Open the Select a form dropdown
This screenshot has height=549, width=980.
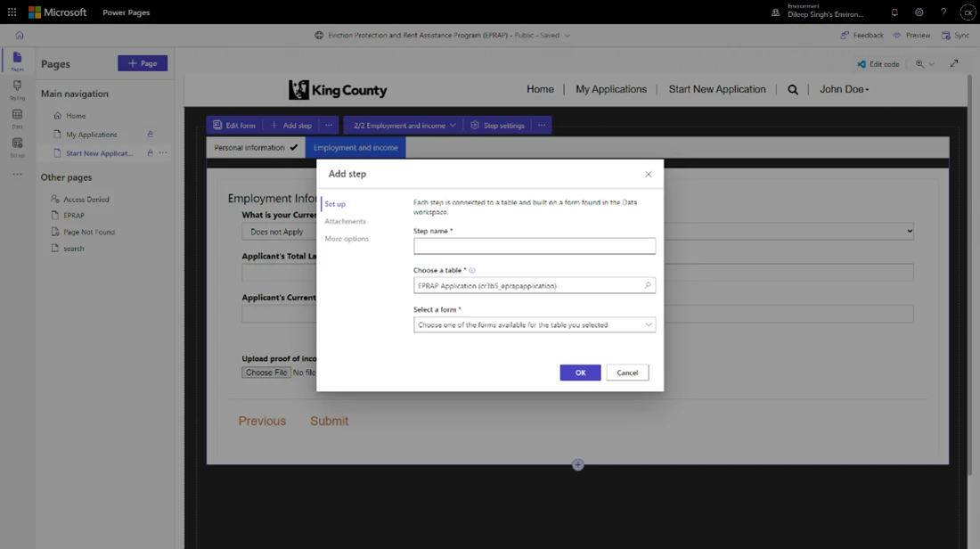coord(534,324)
